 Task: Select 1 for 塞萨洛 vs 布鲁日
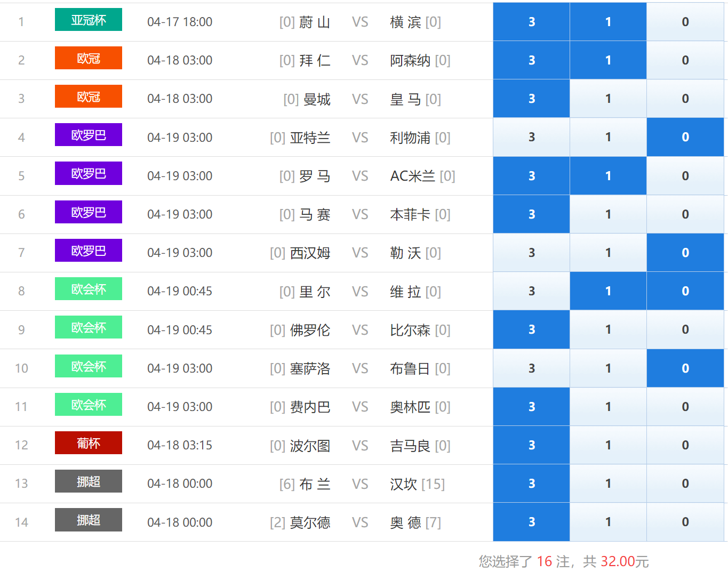608,368
